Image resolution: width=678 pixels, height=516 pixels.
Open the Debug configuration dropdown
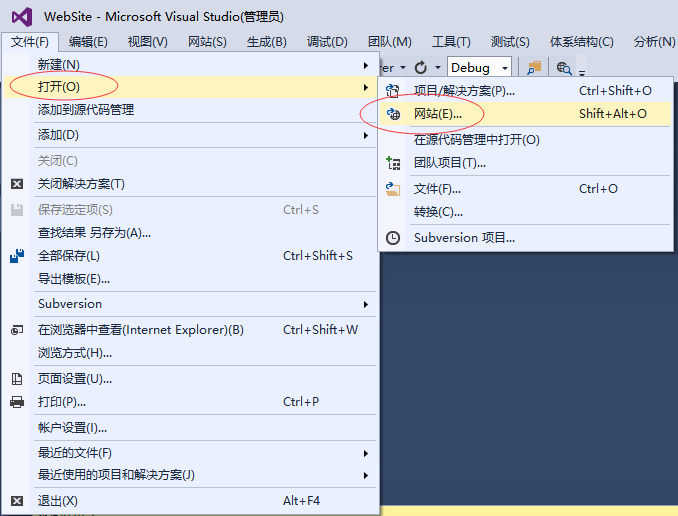tap(479, 67)
